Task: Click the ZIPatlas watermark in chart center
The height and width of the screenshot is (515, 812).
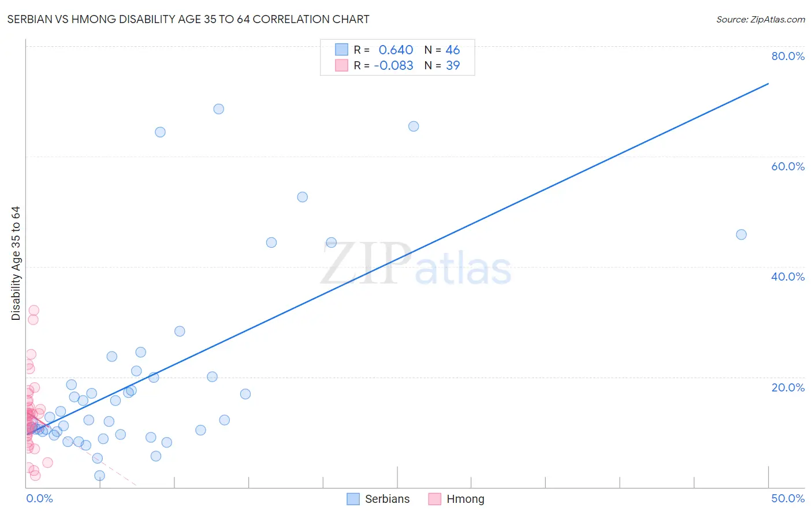Action: click(416, 263)
